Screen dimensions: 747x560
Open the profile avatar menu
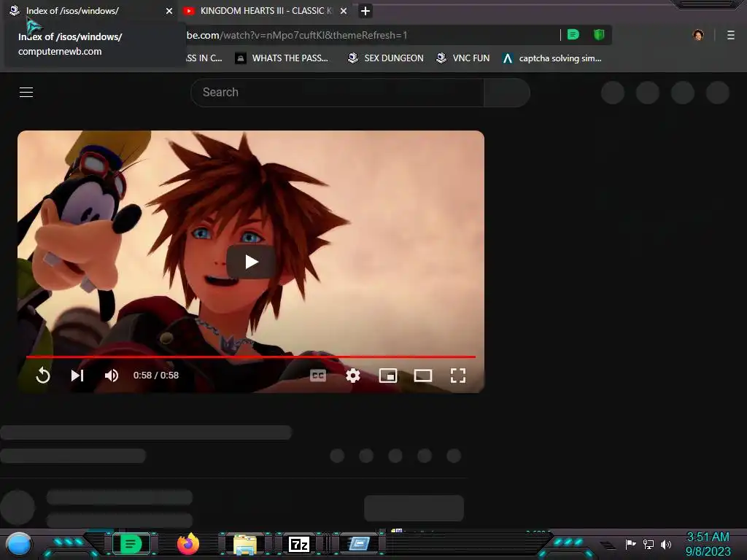coord(698,35)
